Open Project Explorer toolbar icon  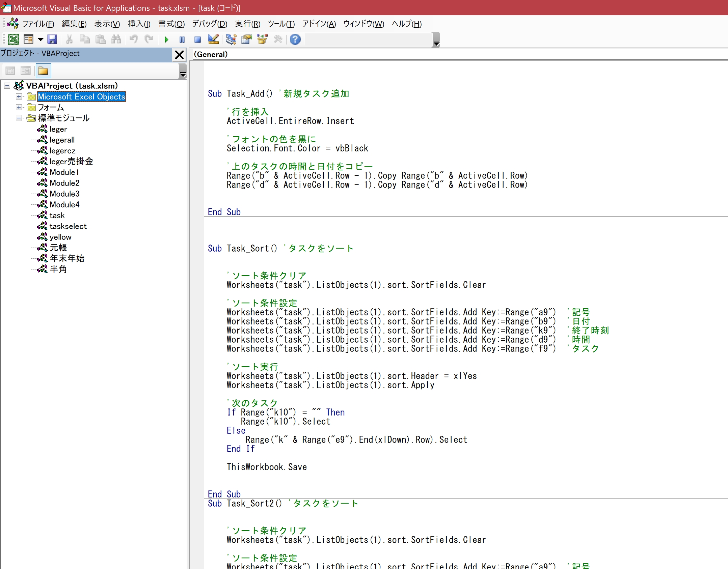pos(231,39)
